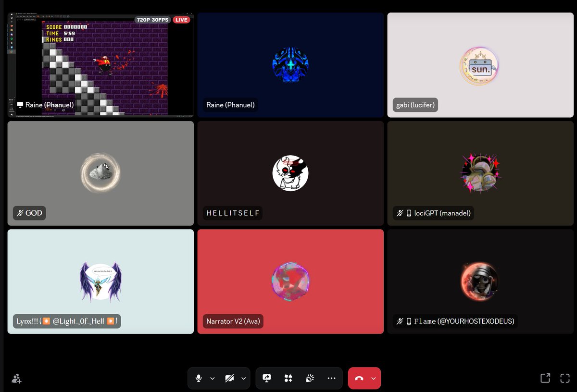Expand the disconnect options chevron
Viewport: 577px width, 392px height.
pyautogui.click(x=373, y=378)
